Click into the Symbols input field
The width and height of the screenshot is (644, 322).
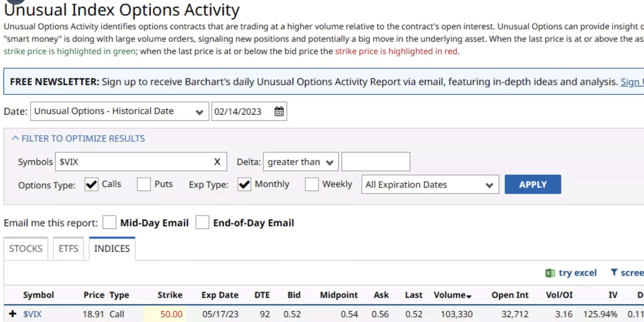(x=141, y=162)
